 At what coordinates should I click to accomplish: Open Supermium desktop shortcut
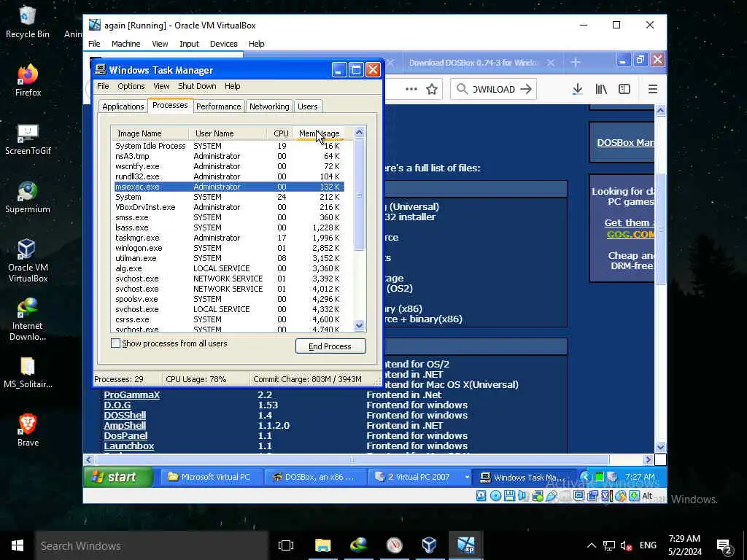(x=28, y=198)
